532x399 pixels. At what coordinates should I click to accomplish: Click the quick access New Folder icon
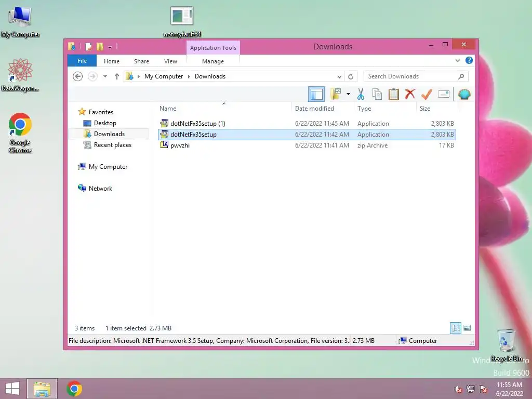[x=100, y=46]
